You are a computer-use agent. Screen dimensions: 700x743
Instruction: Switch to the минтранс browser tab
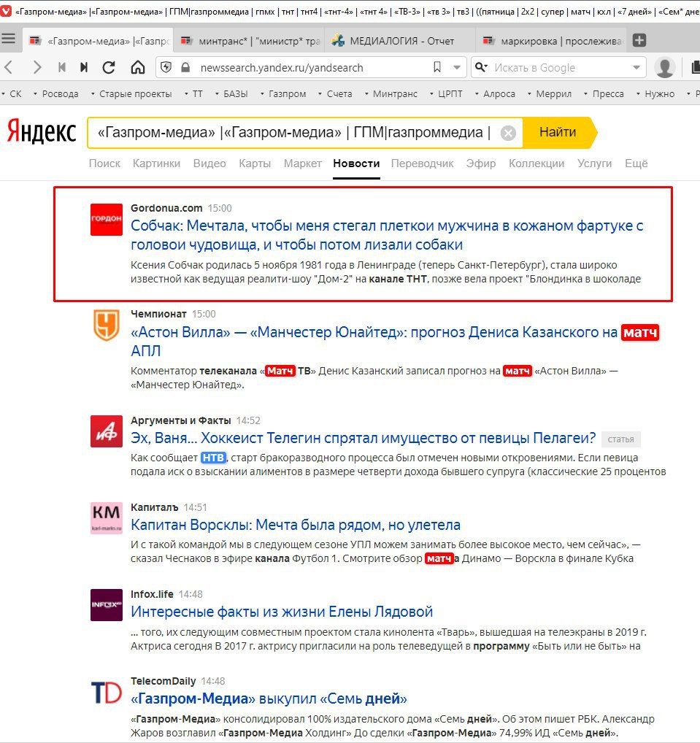point(250,41)
